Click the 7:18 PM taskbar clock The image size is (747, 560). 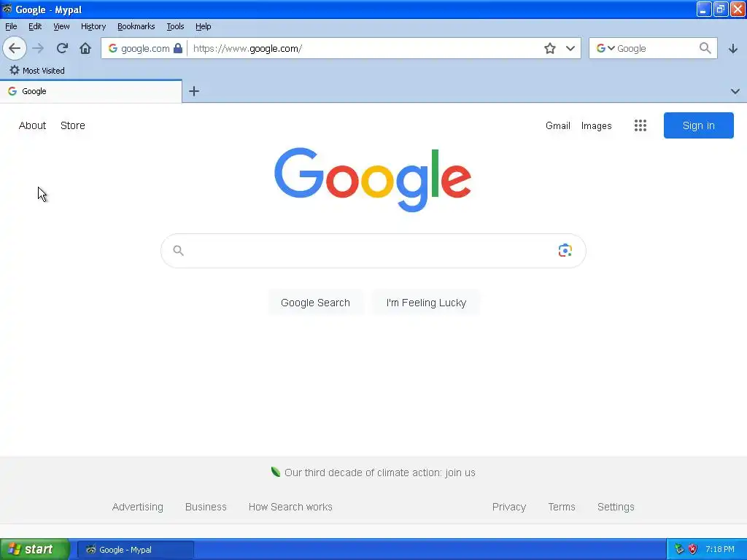pyautogui.click(x=720, y=550)
